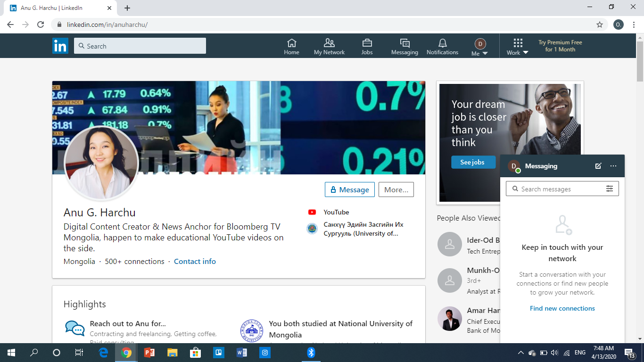Check the Notifications bell
The width and height of the screenshot is (644, 362).
click(442, 47)
